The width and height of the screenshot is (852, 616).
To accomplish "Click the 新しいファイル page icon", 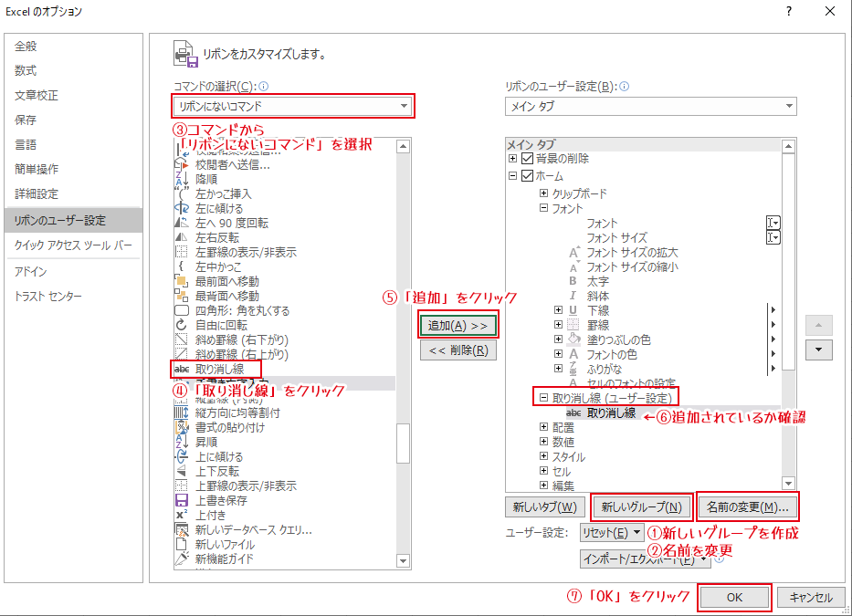I will click(x=182, y=544).
